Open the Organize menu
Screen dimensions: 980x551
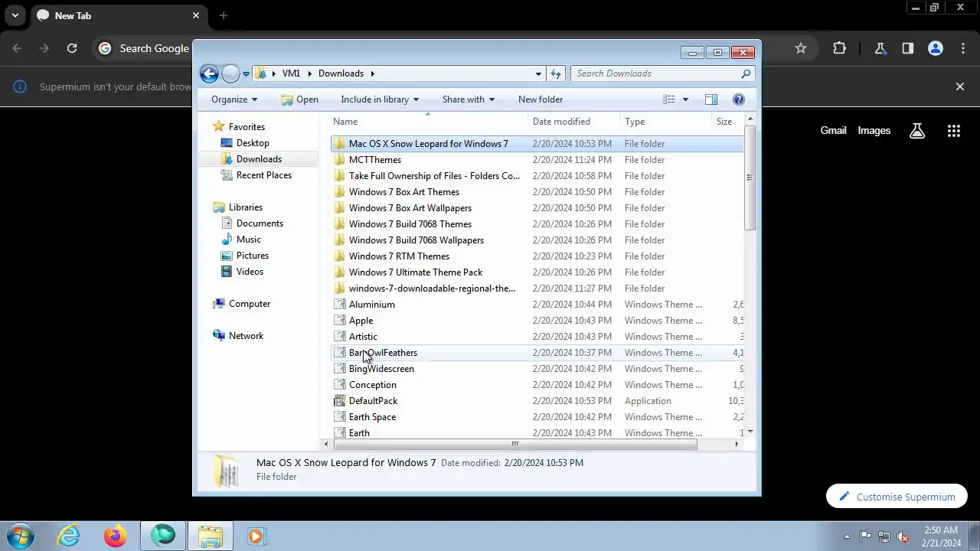234,99
